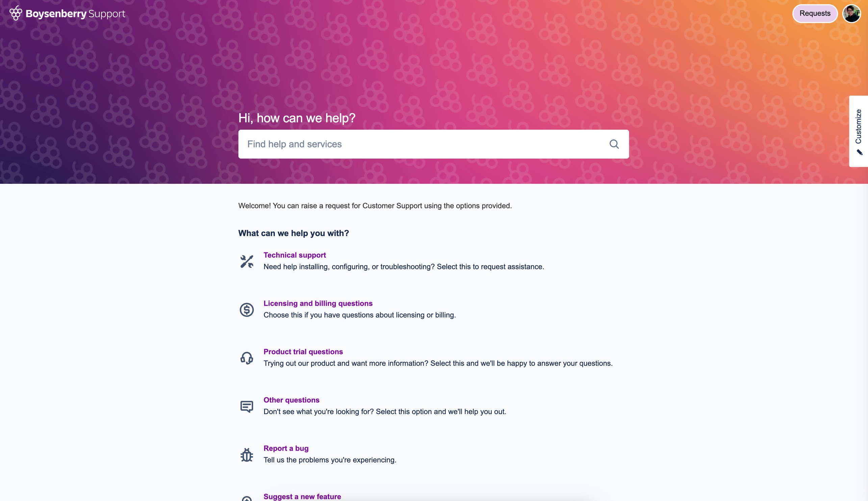868x501 pixels.
Task: Expand the Suggest a new feature option
Action: pos(302,496)
